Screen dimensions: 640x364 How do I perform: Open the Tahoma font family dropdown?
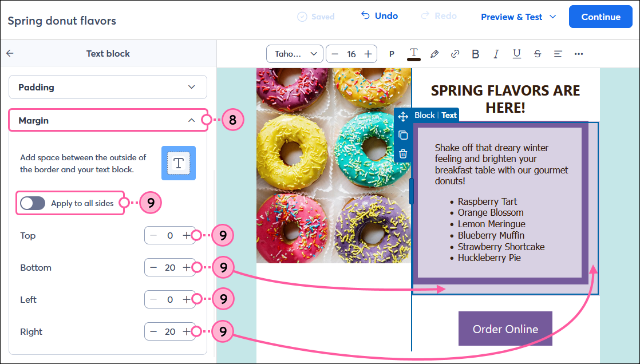(295, 54)
